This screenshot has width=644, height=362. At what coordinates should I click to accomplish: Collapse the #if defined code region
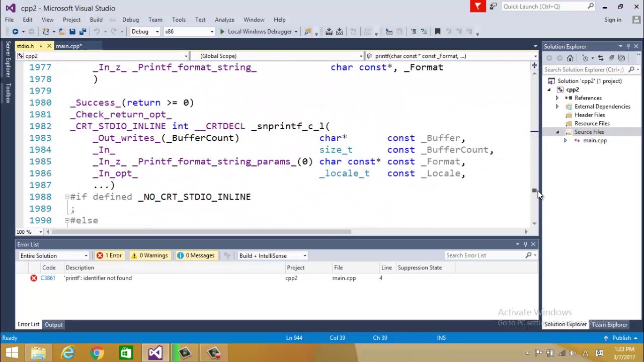click(x=67, y=197)
